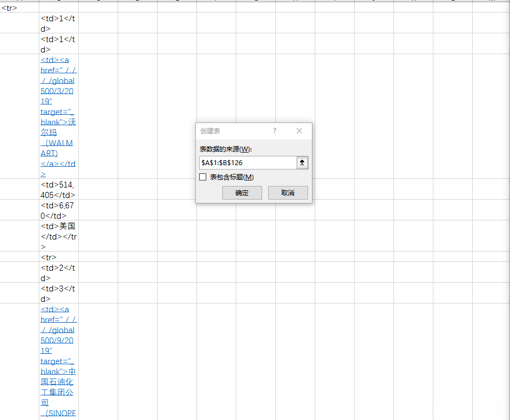Select the cell with <td>6,670</td>
The width and height of the screenshot is (510, 420).
(x=59, y=210)
